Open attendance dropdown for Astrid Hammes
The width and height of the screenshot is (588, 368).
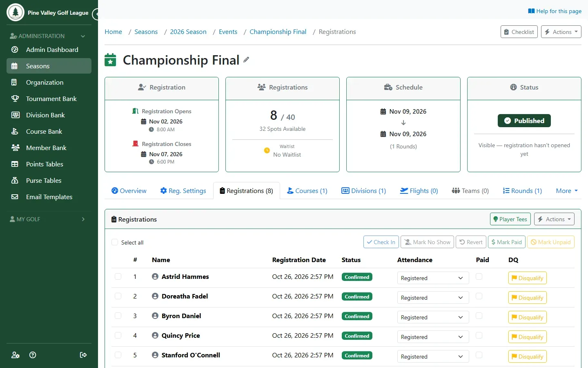click(x=433, y=278)
